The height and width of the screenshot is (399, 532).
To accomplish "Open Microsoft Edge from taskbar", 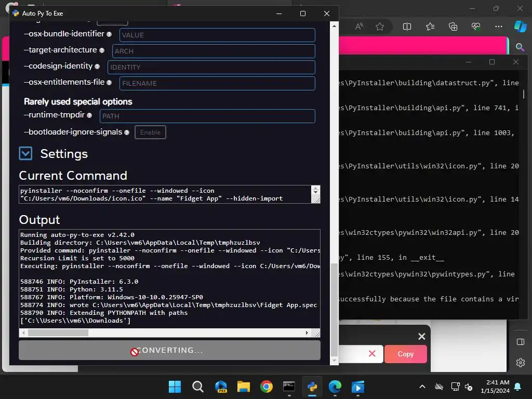I will tap(335, 387).
